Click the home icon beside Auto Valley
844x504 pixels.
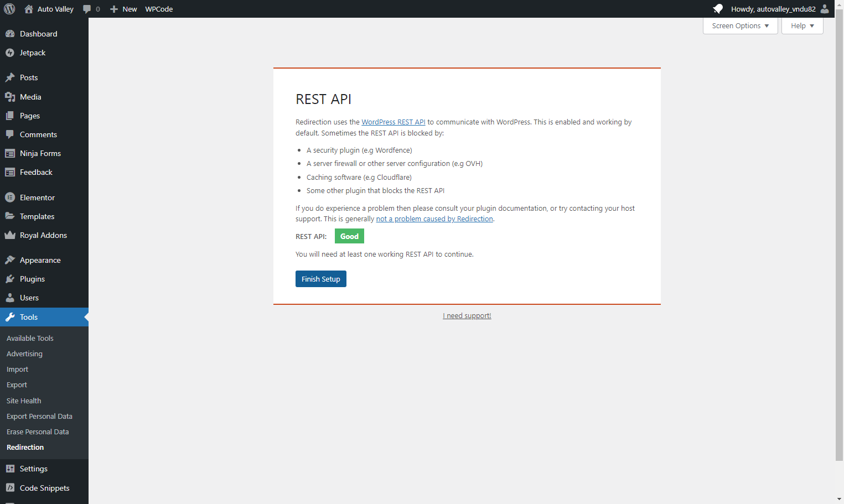(29, 9)
